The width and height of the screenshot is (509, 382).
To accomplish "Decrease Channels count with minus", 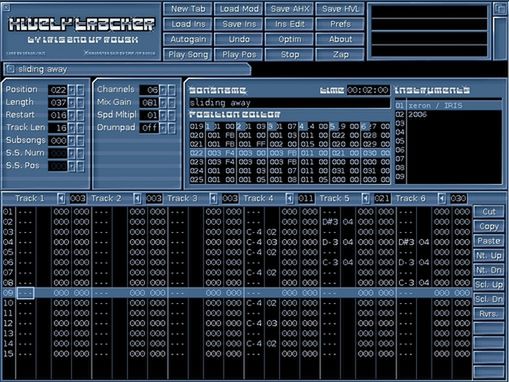I will pyautogui.click(x=171, y=90).
